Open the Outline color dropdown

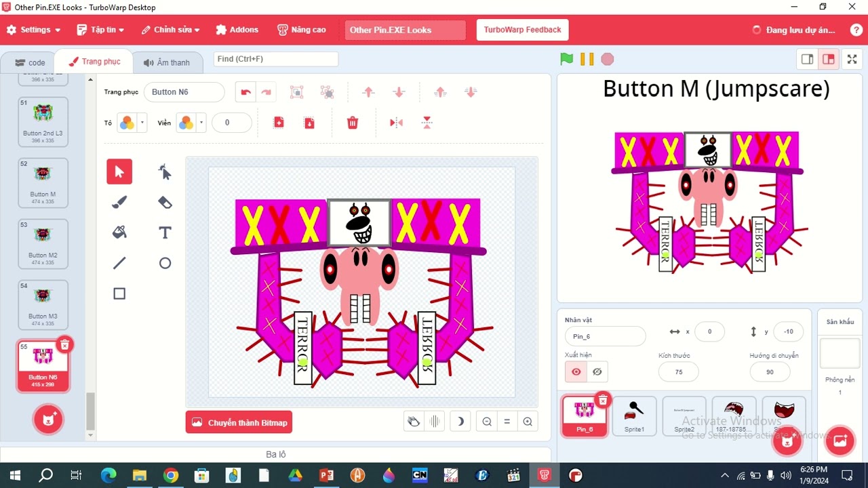pos(191,123)
